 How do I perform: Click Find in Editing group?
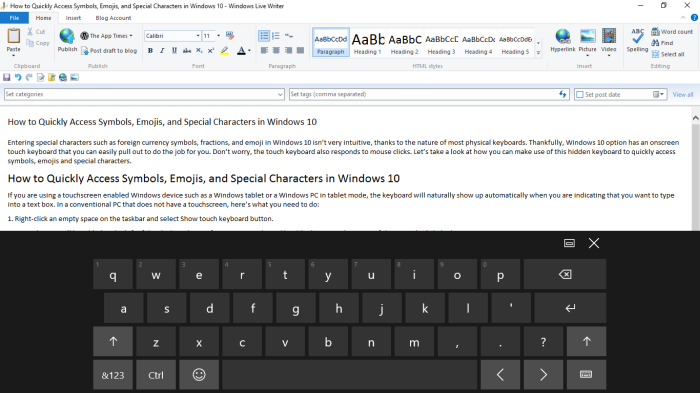[662, 43]
